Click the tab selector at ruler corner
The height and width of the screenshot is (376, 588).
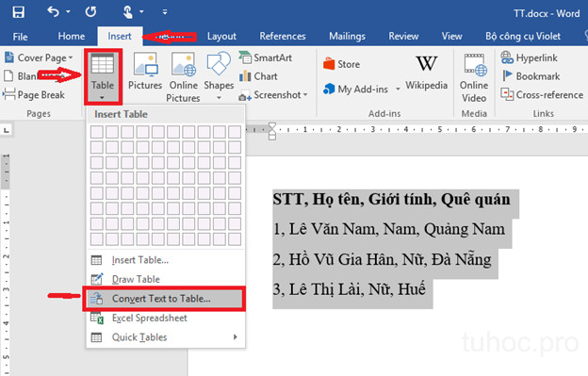pyautogui.click(x=7, y=130)
